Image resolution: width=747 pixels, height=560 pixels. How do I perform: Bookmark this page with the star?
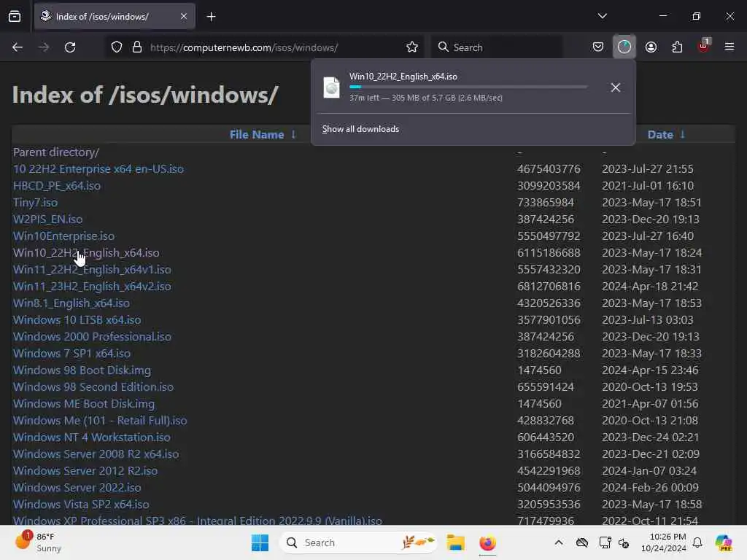click(412, 47)
